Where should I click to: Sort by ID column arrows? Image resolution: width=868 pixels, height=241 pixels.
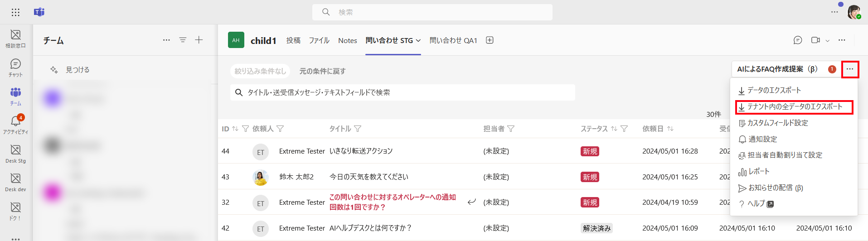pyautogui.click(x=235, y=129)
